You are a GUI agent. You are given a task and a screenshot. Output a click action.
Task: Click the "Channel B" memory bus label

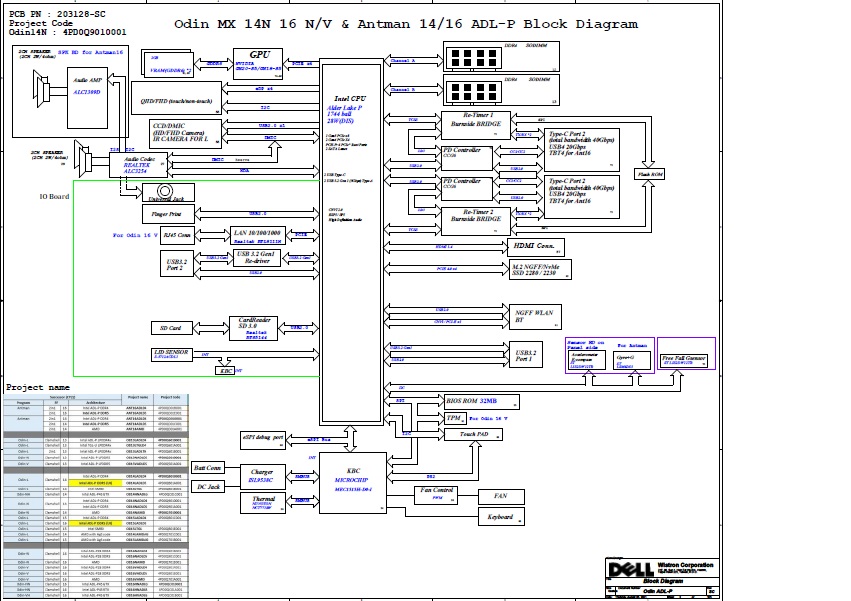pos(403,90)
